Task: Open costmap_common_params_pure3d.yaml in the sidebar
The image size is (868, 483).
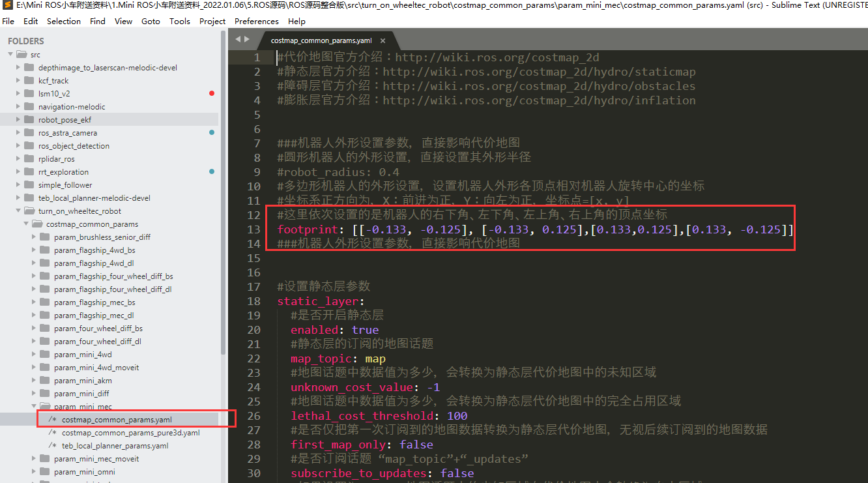Action: click(130, 433)
